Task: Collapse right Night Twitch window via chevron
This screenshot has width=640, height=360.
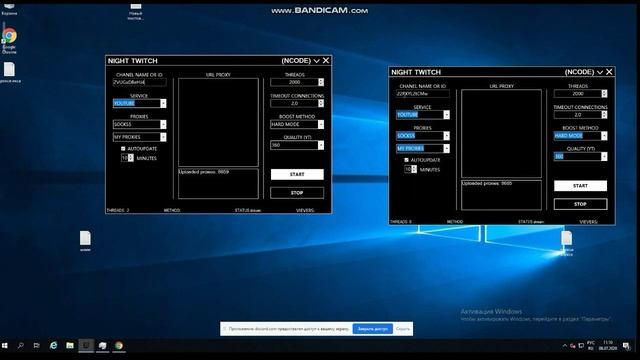Action: point(600,72)
